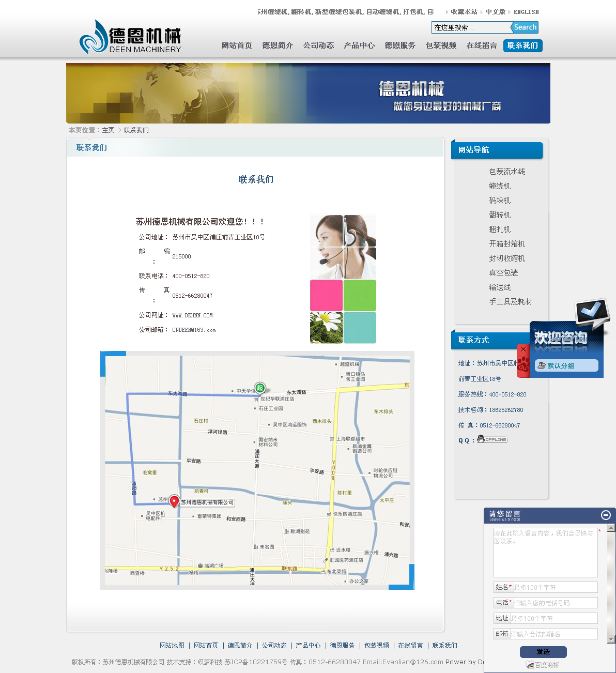Click the Baidu paw icon
The height and width of the screenshot is (673, 616).
pos(523,366)
